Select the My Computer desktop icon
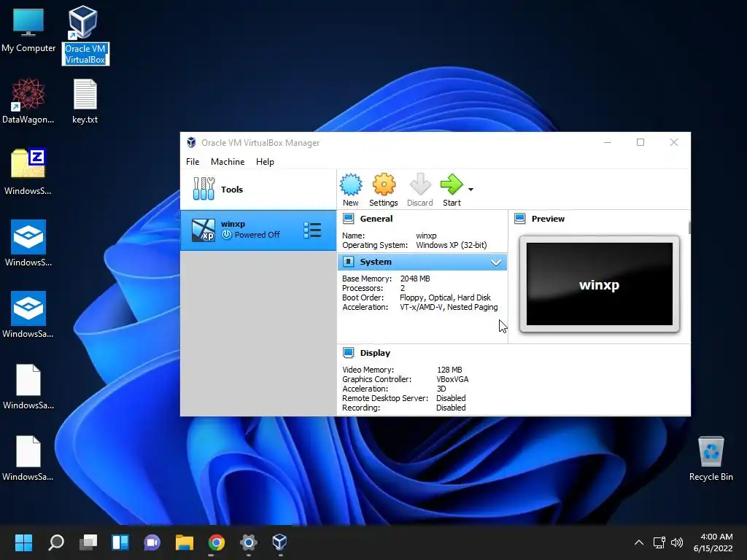This screenshot has height=560, width=747. point(28,31)
